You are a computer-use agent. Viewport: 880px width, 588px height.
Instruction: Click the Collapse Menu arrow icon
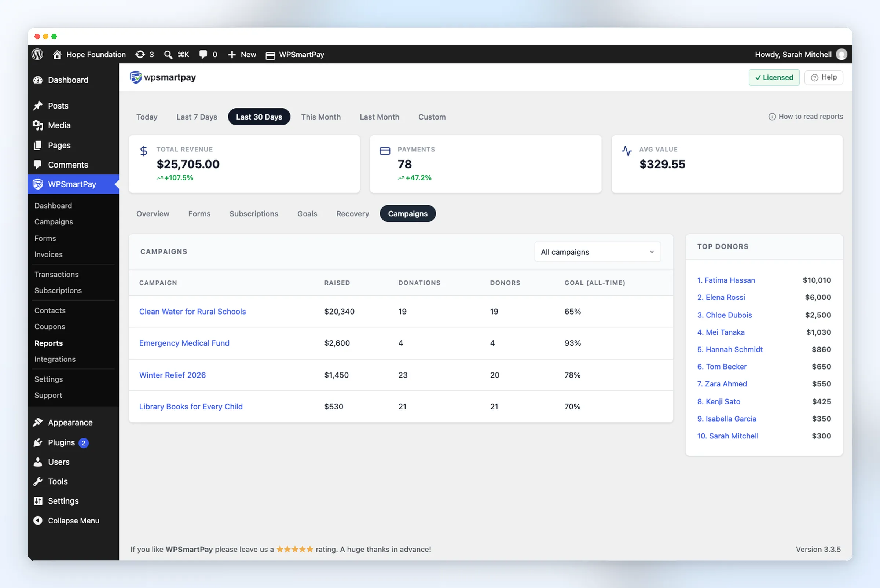(x=38, y=521)
